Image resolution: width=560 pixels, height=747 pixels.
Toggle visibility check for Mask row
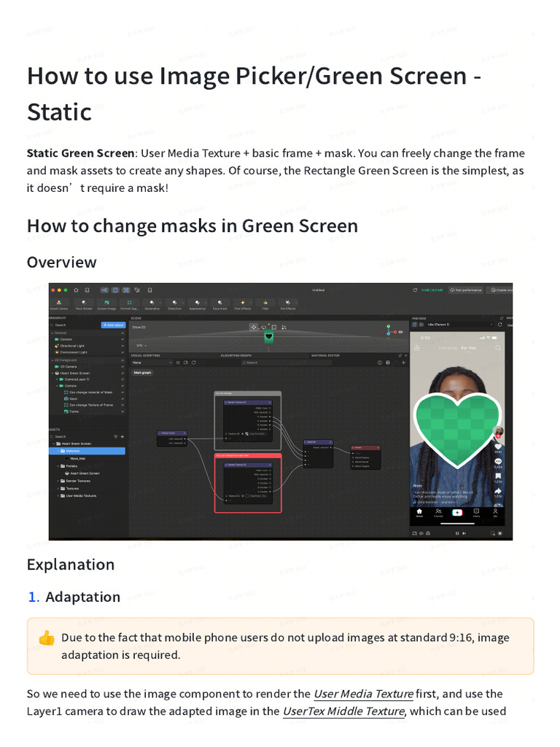point(122,399)
